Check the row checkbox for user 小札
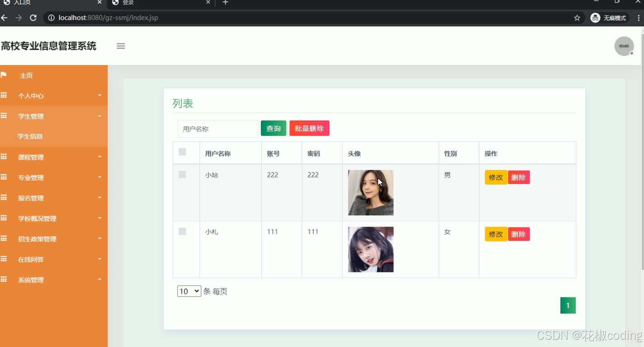 pos(182,231)
